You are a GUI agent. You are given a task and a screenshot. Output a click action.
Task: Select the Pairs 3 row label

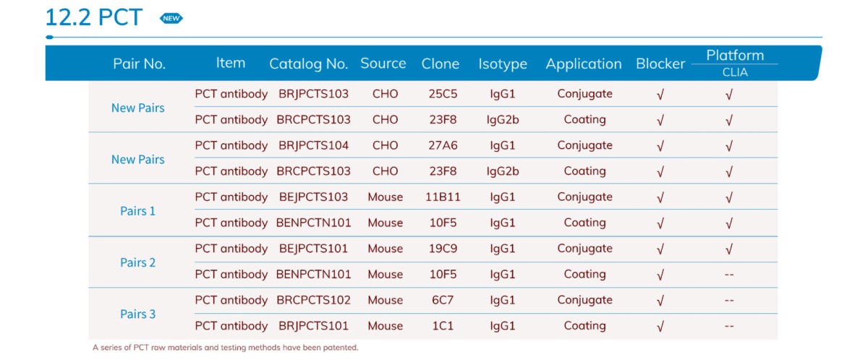pos(137,314)
